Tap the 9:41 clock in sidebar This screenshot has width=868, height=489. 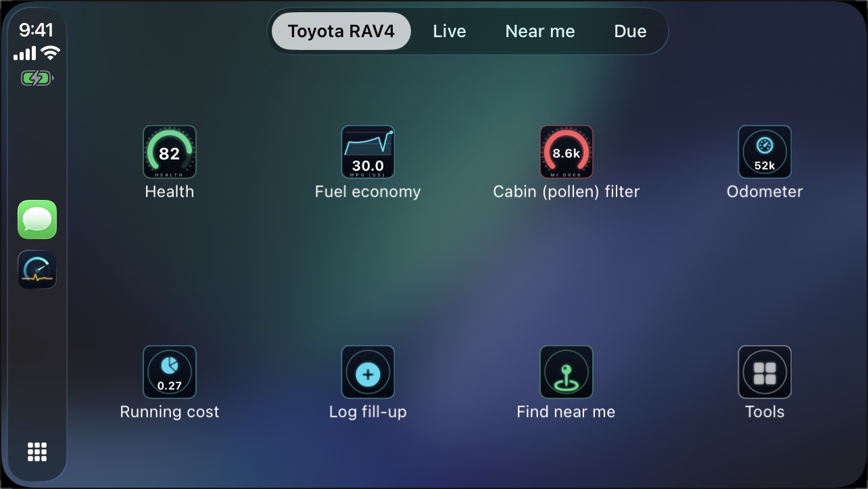click(x=37, y=30)
